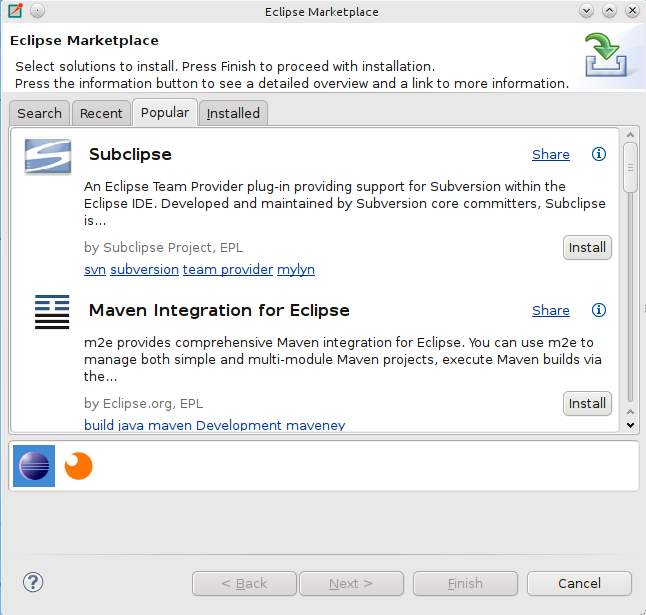The height and width of the screenshot is (615, 646).
Task: Select the orange marketplace catalog icon
Action: coord(78,466)
